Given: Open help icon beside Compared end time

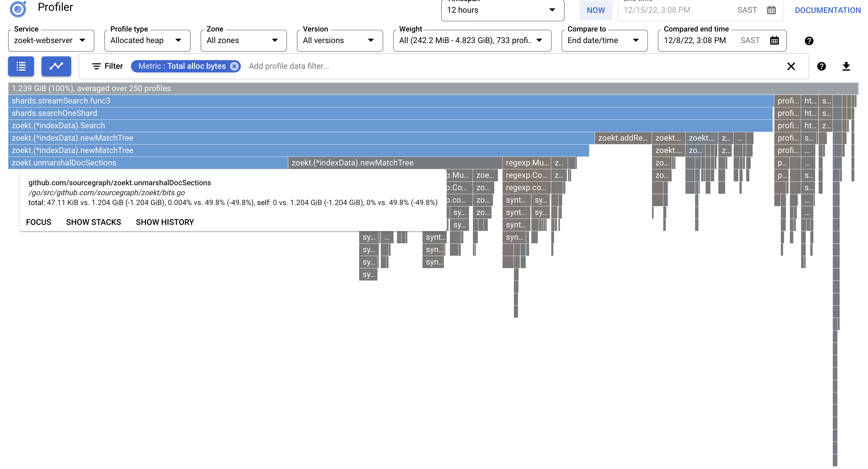Looking at the screenshot, I should point(809,41).
